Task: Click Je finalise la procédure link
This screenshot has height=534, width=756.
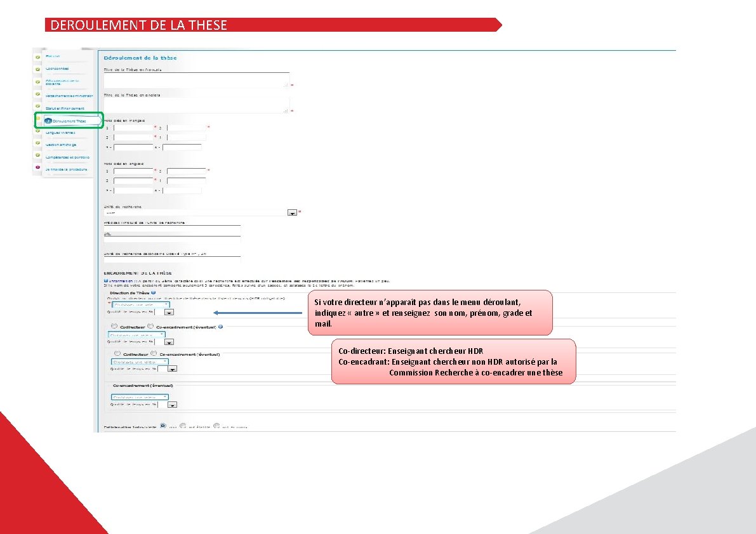Action: [x=66, y=169]
